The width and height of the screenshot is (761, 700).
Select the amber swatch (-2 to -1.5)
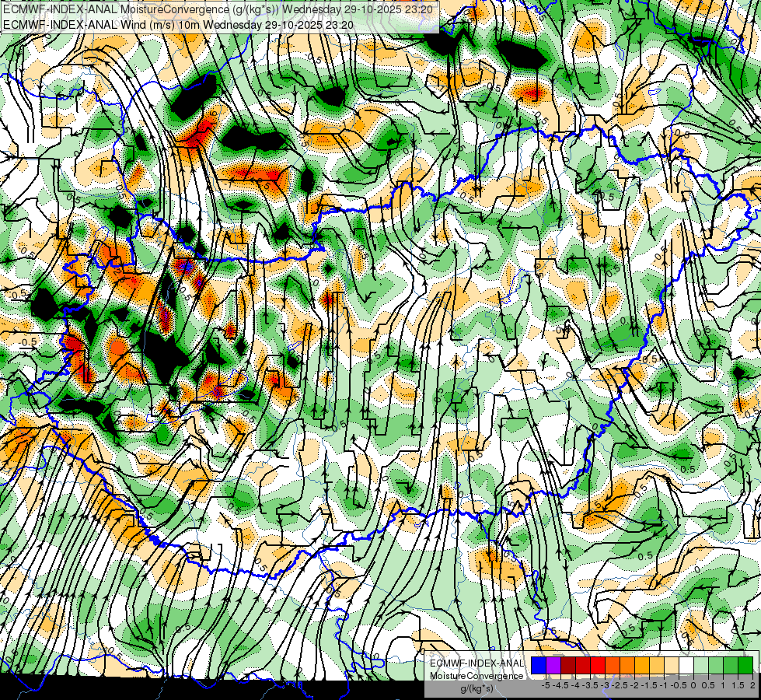click(642, 665)
